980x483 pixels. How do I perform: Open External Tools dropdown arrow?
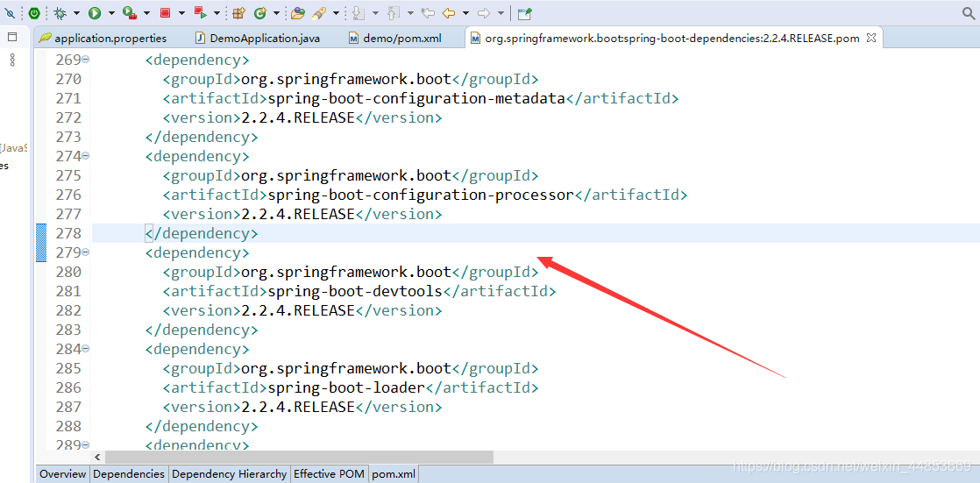[146, 12]
